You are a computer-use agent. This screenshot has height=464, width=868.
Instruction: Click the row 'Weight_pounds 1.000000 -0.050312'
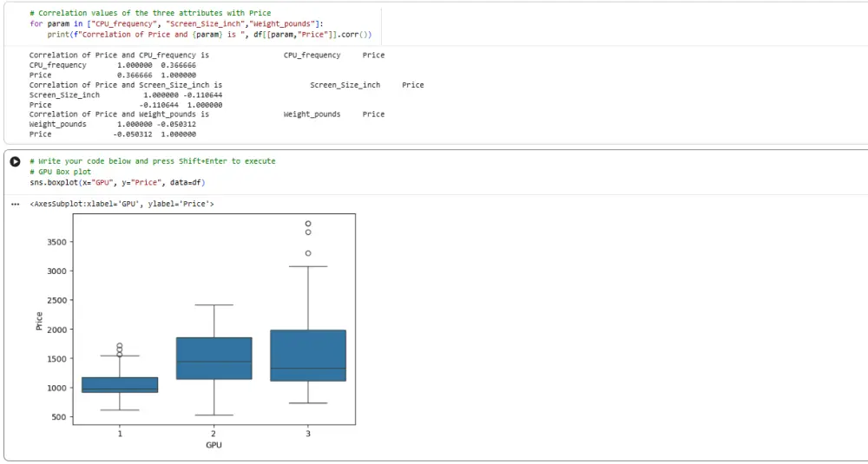point(112,124)
